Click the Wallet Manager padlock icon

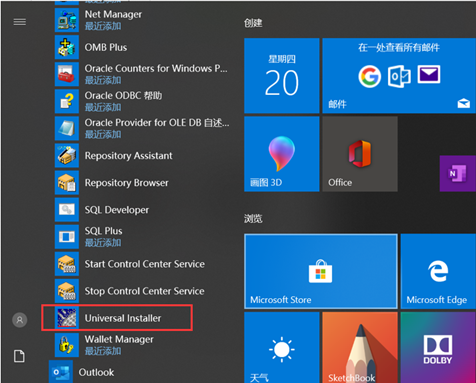[67, 345]
